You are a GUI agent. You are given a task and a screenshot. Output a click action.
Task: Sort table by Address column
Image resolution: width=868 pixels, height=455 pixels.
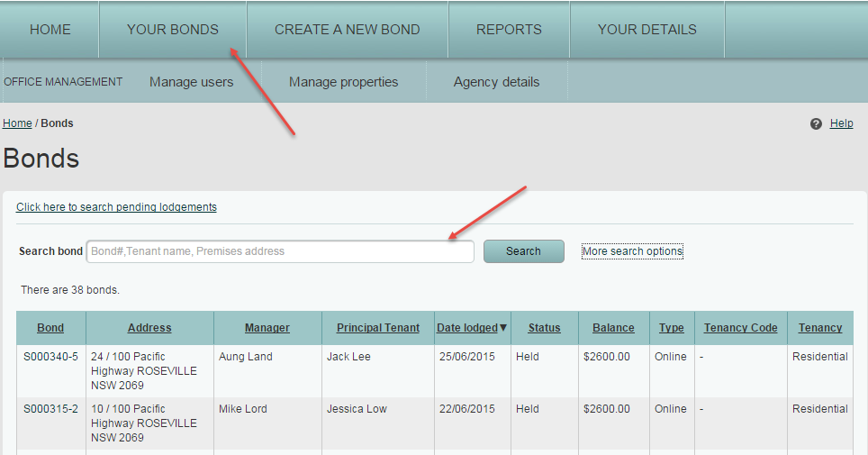149,328
